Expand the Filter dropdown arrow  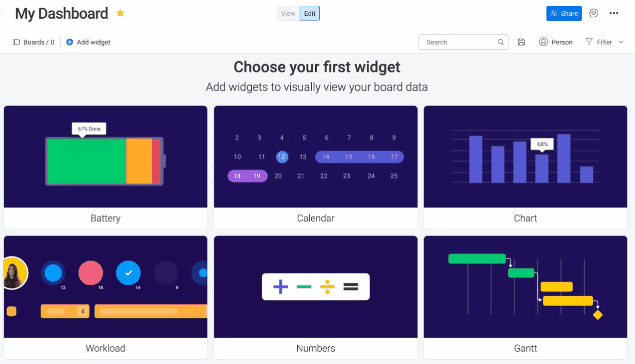tap(621, 42)
